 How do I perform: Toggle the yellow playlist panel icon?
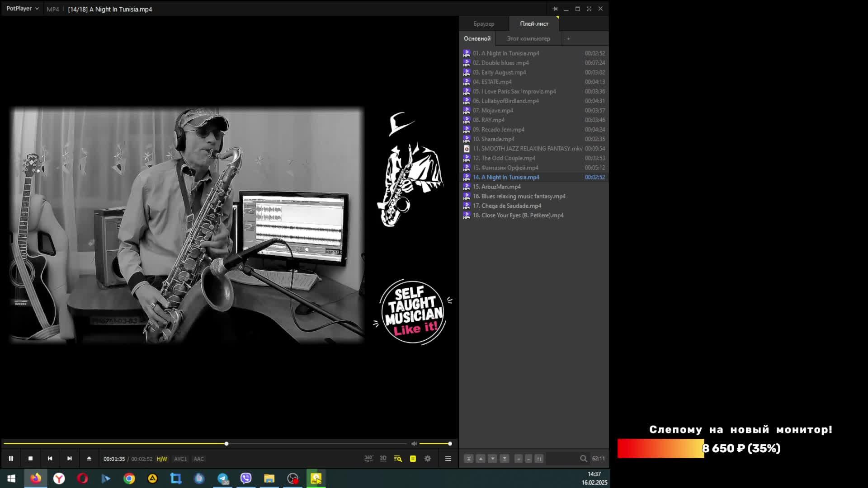click(413, 459)
